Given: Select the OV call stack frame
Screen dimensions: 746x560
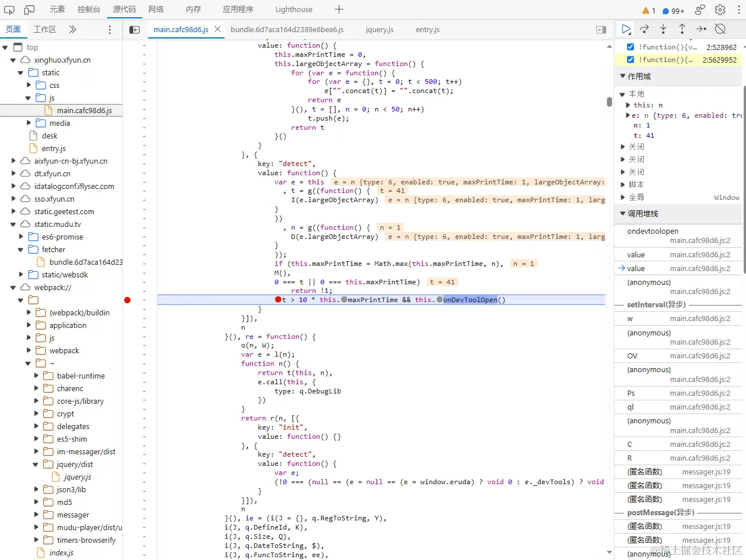Looking at the screenshot, I should [678, 356].
